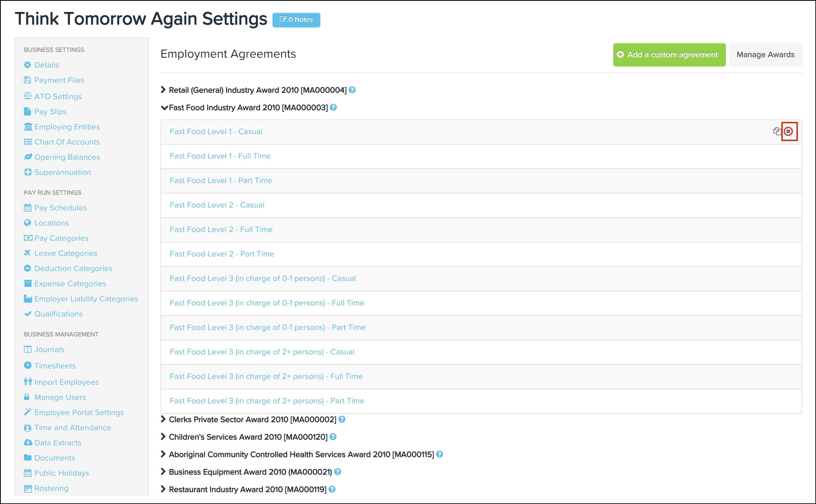The height and width of the screenshot is (504, 816).
Task: Expand Clerks Private Sector Award 2010
Action: coord(163,419)
